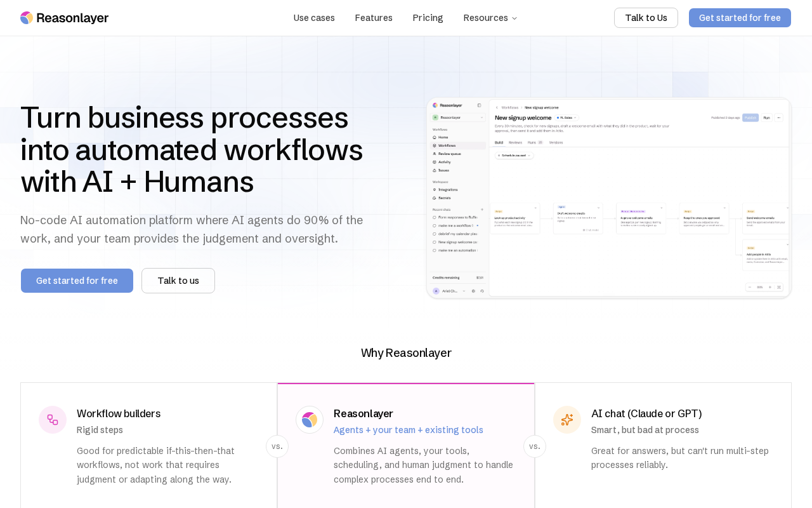Click Smart, but bad at process text
Viewport: 812px width, 508px height.
point(645,430)
